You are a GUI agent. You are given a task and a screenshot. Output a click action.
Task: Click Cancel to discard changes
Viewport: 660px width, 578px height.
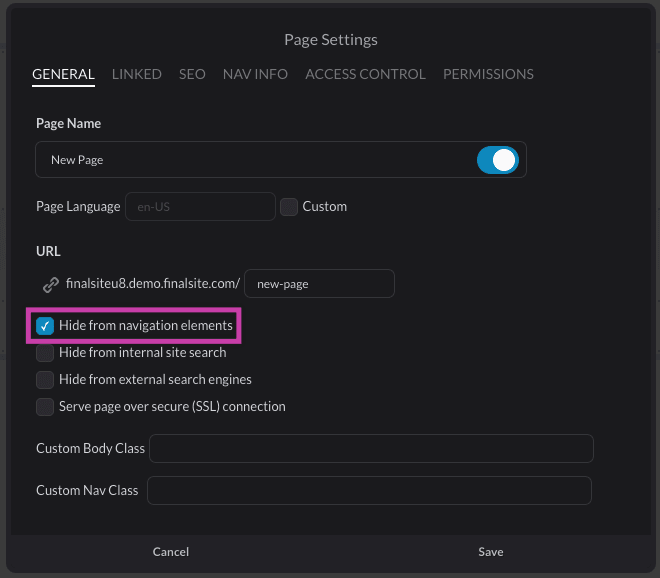coord(171,552)
